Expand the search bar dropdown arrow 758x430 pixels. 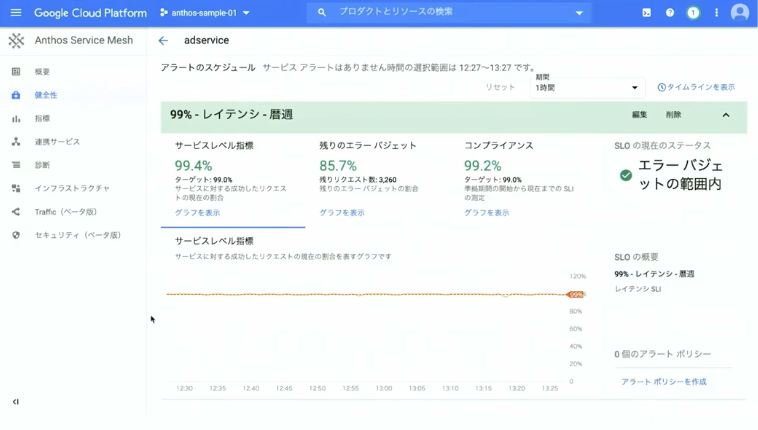click(x=579, y=13)
